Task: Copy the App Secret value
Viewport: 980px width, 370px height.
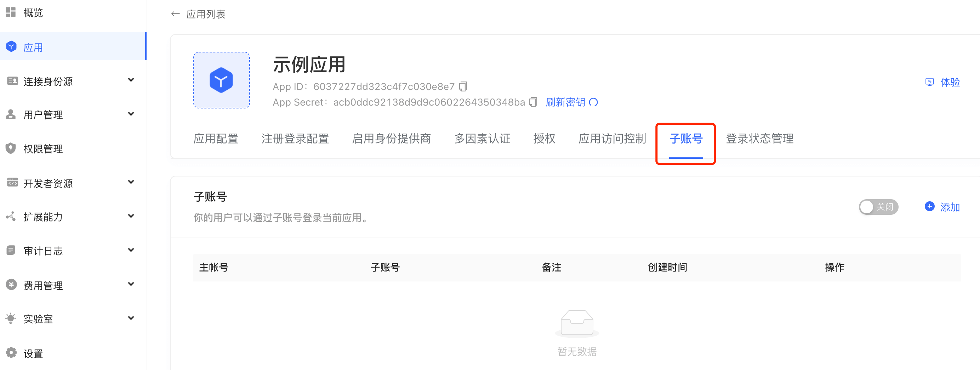Action: point(533,102)
